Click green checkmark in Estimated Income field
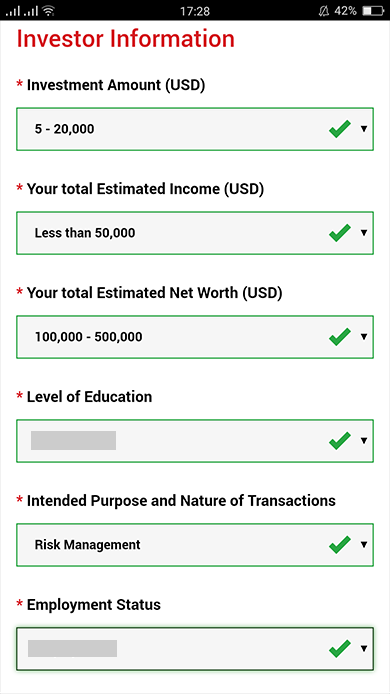The height and width of the screenshot is (694, 390). pyautogui.click(x=340, y=233)
